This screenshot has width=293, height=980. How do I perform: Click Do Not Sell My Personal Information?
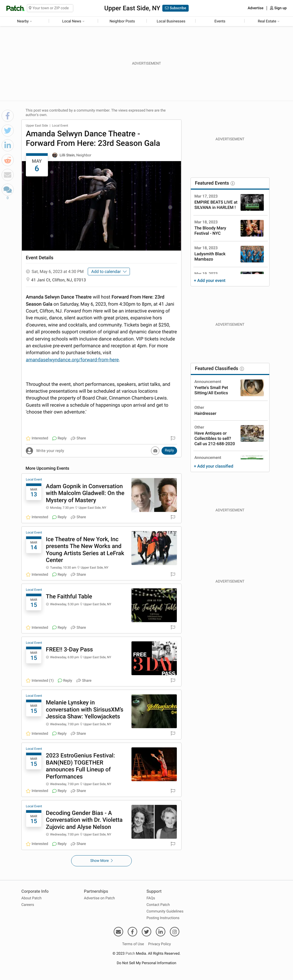(146, 963)
